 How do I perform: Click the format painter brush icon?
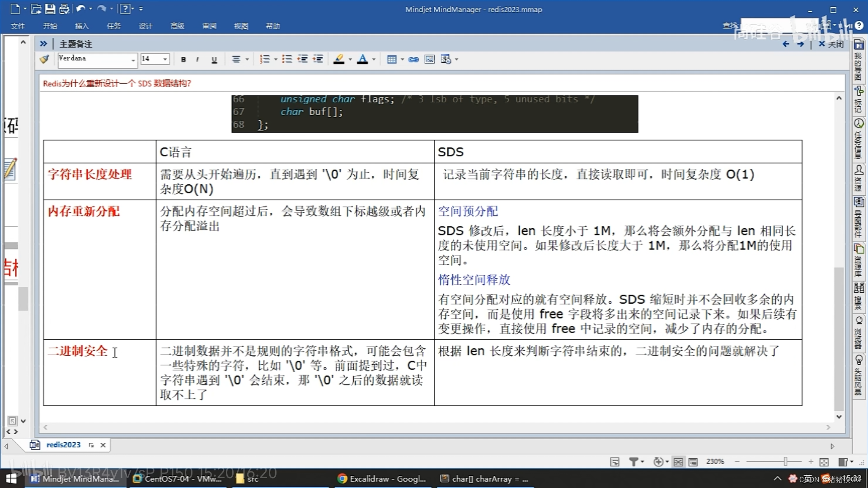pyautogui.click(x=44, y=59)
